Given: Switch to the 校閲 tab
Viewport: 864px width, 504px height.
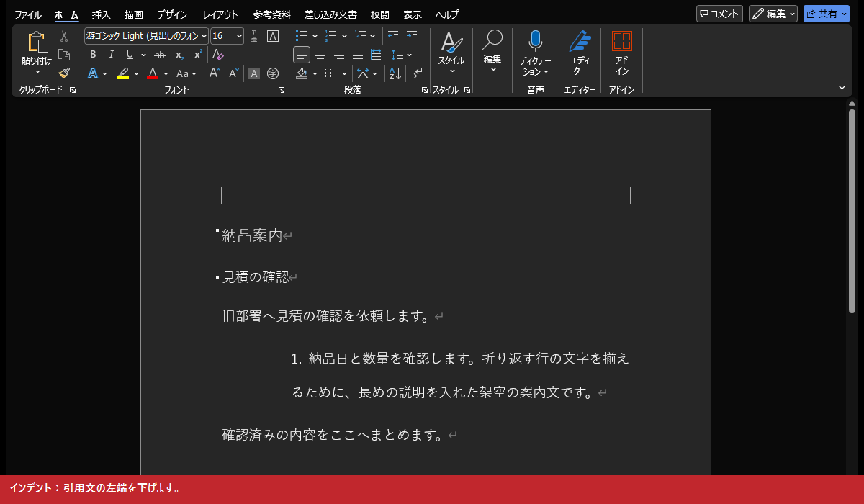Looking at the screenshot, I should 380,14.
